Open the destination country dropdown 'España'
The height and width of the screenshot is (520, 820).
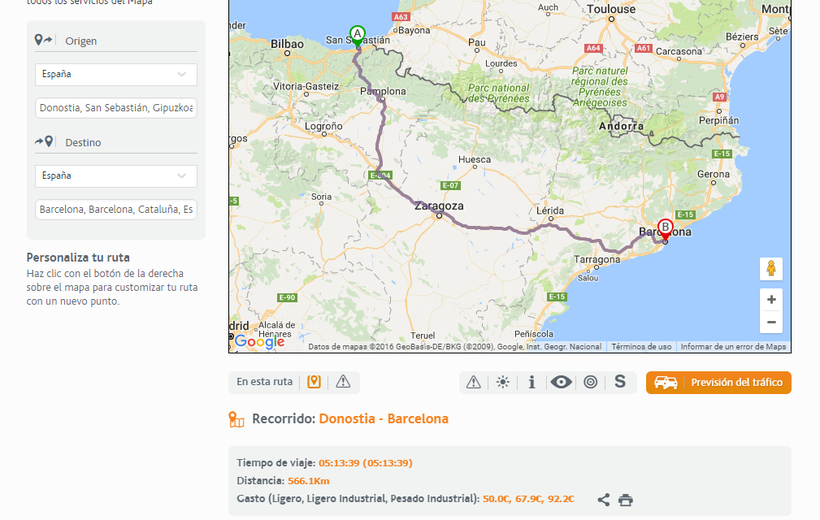(x=116, y=176)
